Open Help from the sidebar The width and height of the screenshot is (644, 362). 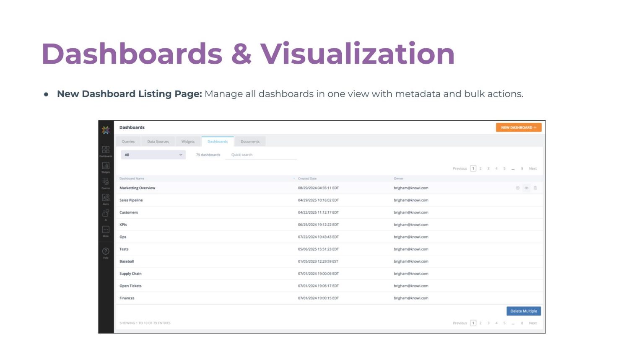point(106,252)
